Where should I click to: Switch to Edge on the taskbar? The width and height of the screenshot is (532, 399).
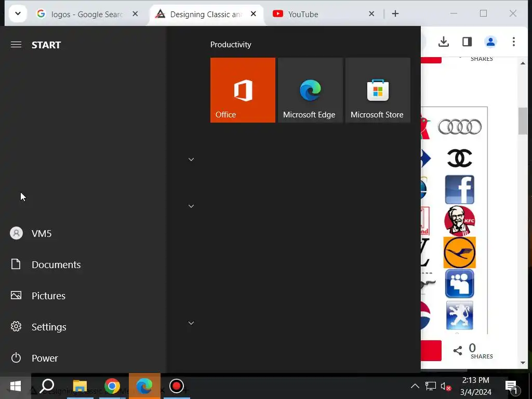[x=144, y=386]
